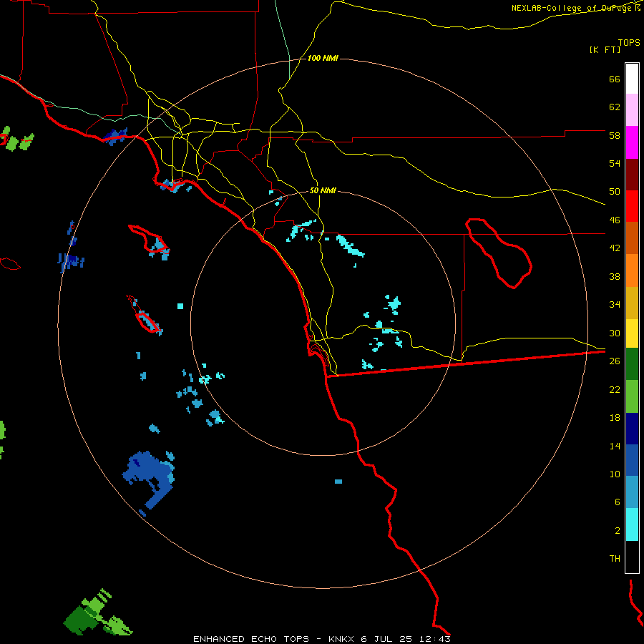Click the [K FT] units label
The height and width of the screenshot is (644, 644).
click(605, 49)
